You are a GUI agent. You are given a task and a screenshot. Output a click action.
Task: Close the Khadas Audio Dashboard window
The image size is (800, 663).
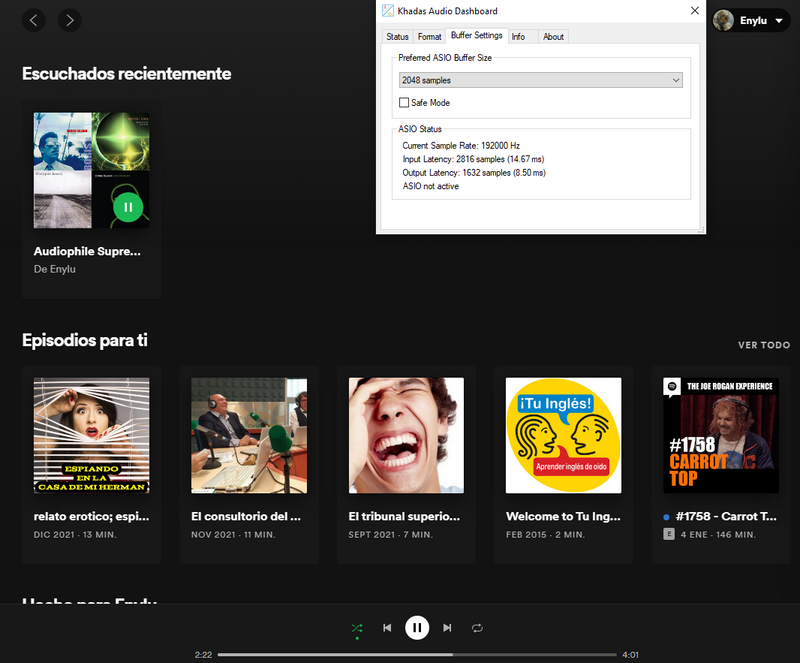tap(694, 11)
